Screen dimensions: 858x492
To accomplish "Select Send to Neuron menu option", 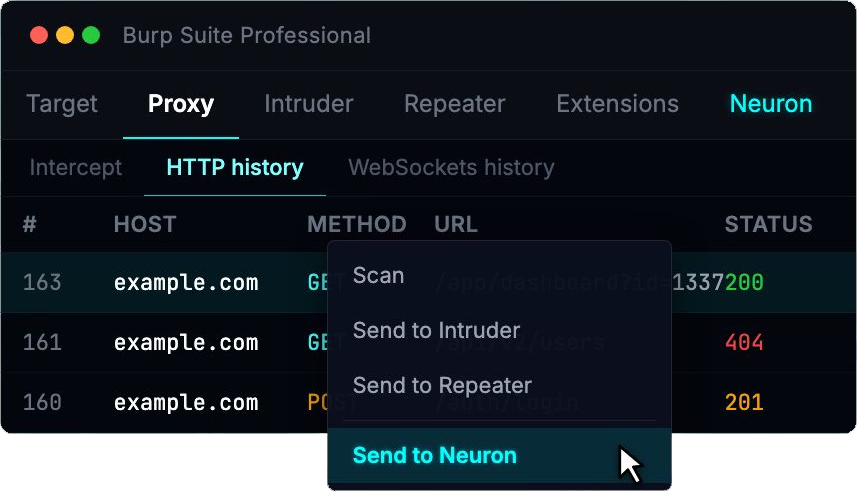I will tap(435, 456).
